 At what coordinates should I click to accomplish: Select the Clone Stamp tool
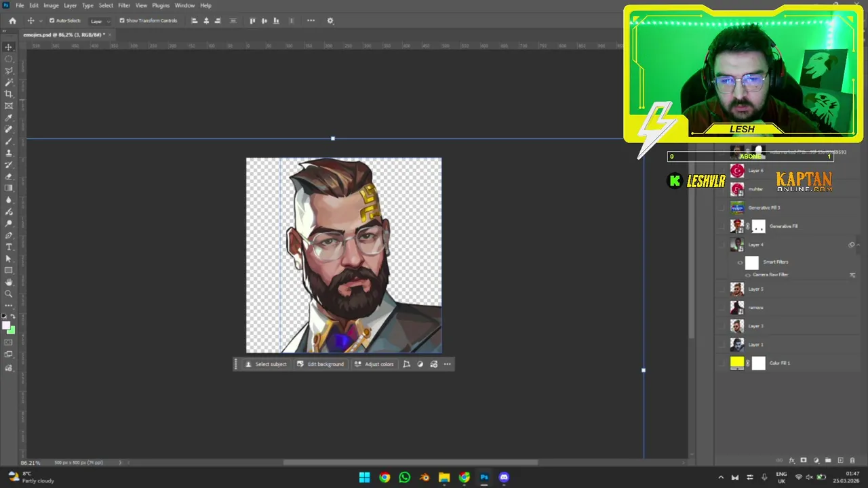[x=9, y=153]
